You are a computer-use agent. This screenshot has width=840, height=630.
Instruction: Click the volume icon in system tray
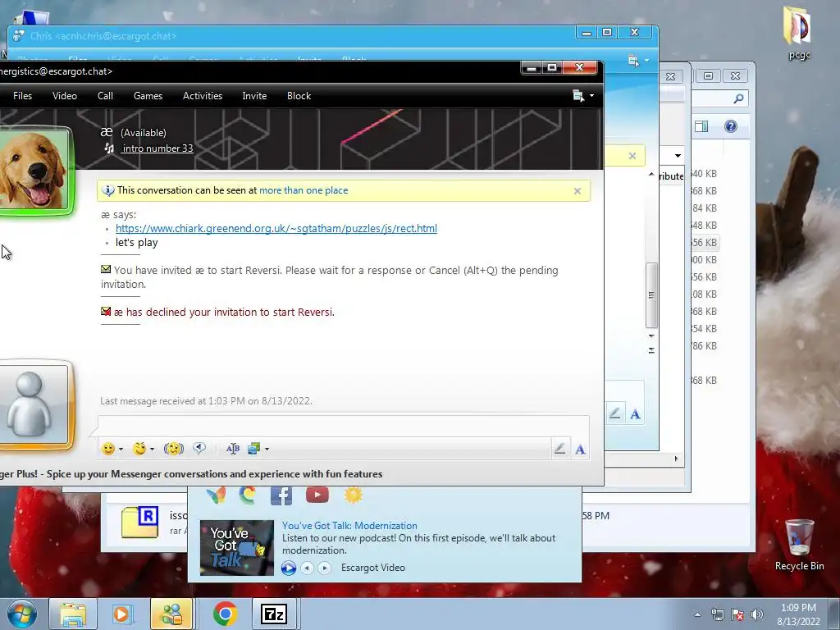(x=757, y=614)
